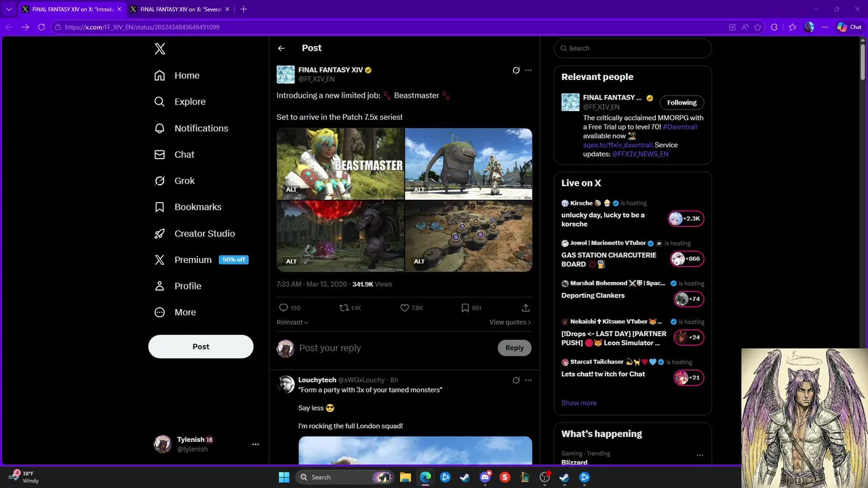Click Show more under Live on X
868x488 pixels.
pos(578,403)
